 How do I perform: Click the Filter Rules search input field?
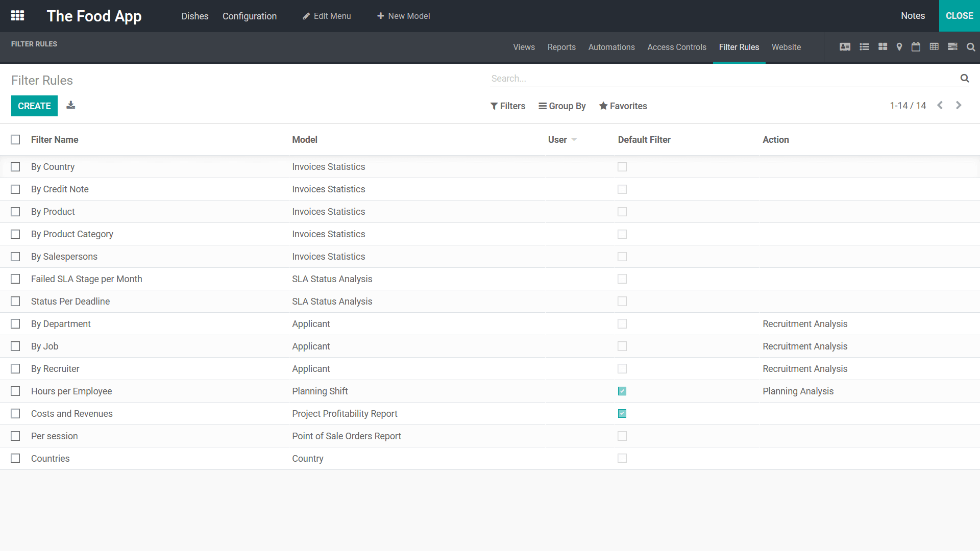click(x=725, y=79)
